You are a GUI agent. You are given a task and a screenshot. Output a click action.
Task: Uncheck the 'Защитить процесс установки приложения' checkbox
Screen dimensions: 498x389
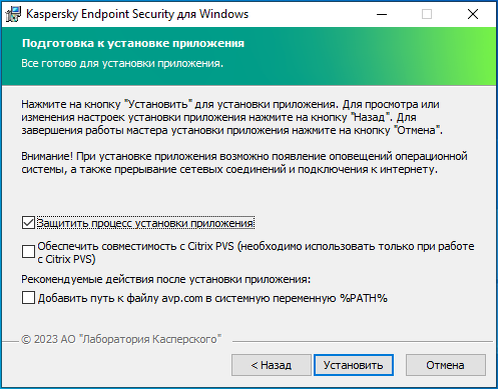click(28, 223)
